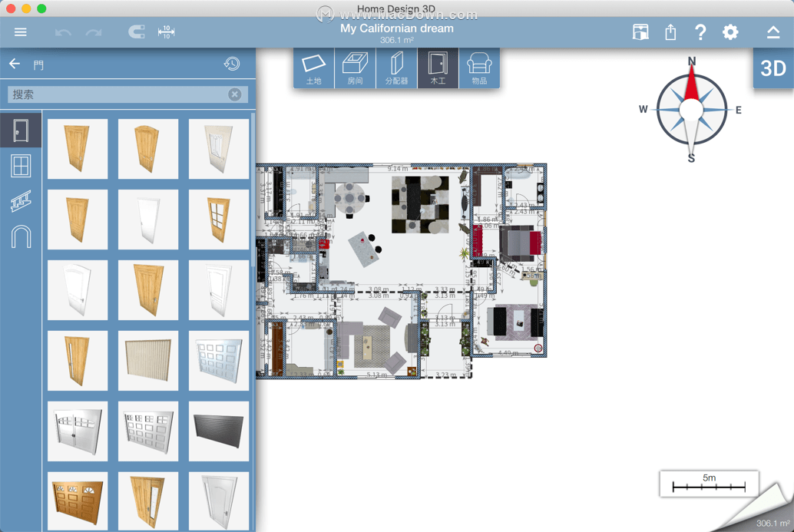Clear the search field with the X button
Image resolution: width=794 pixels, height=532 pixels.
234,94
